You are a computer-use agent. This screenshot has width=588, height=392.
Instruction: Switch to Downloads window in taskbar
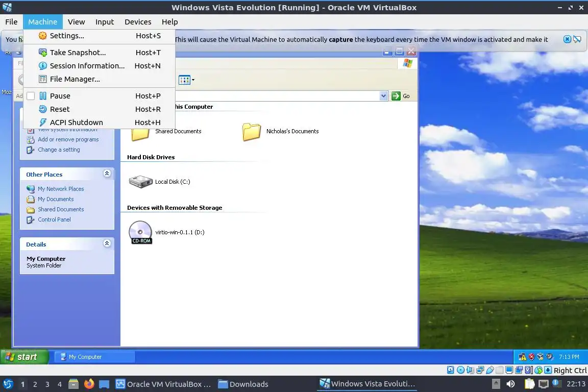244,384
